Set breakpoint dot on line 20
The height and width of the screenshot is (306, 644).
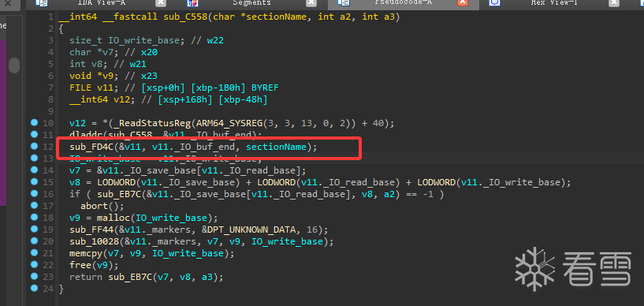(x=35, y=241)
